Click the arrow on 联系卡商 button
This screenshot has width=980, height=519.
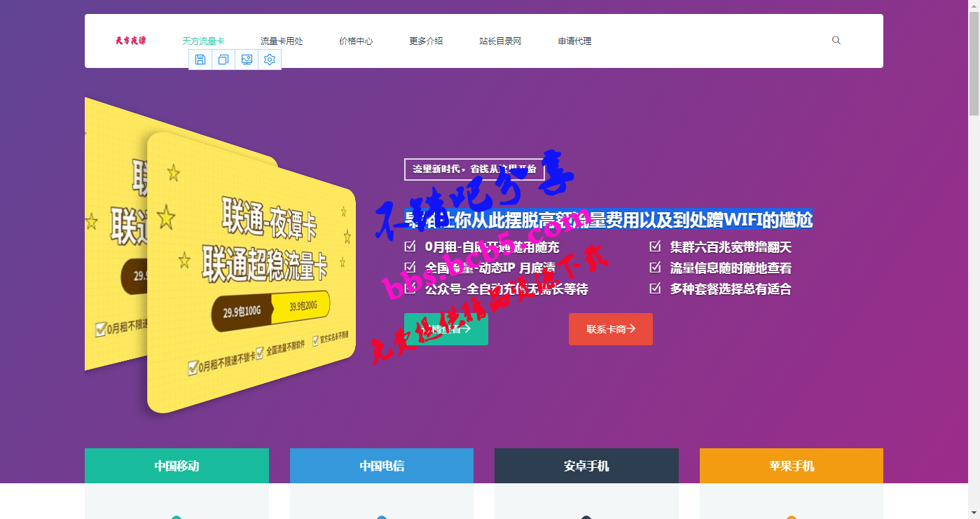click(631, 328)
